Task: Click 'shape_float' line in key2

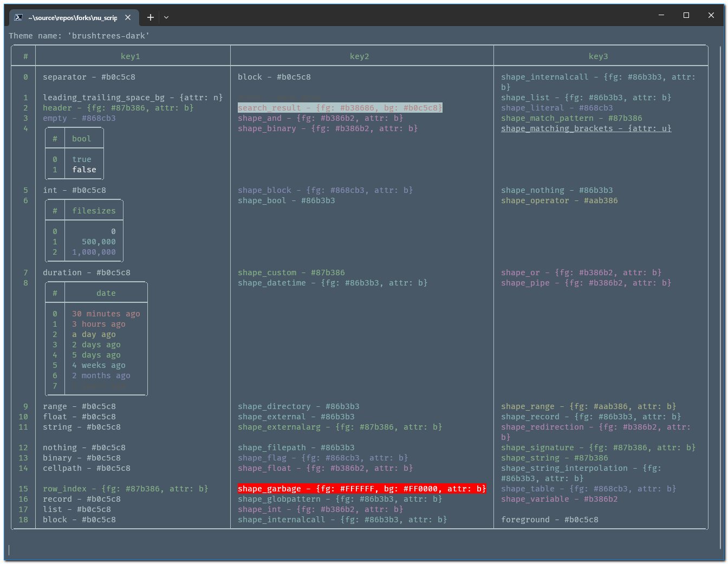Action: [326, 468]
